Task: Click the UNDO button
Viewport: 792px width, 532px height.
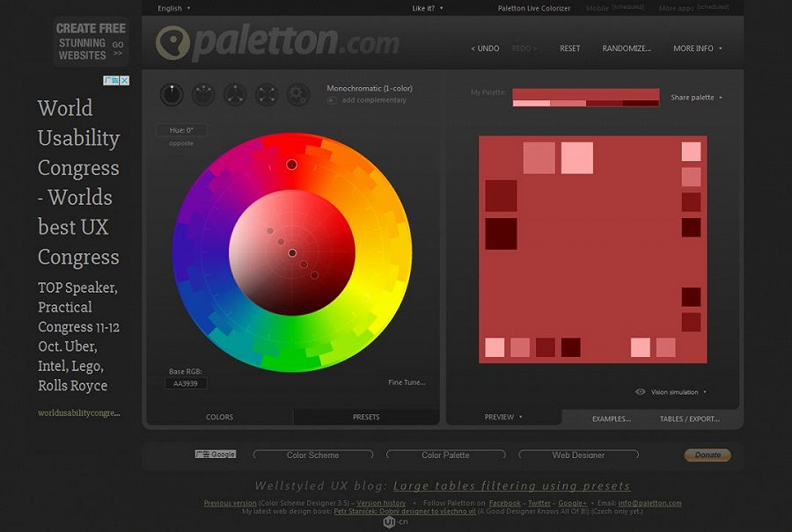Action: click(485, 48)
